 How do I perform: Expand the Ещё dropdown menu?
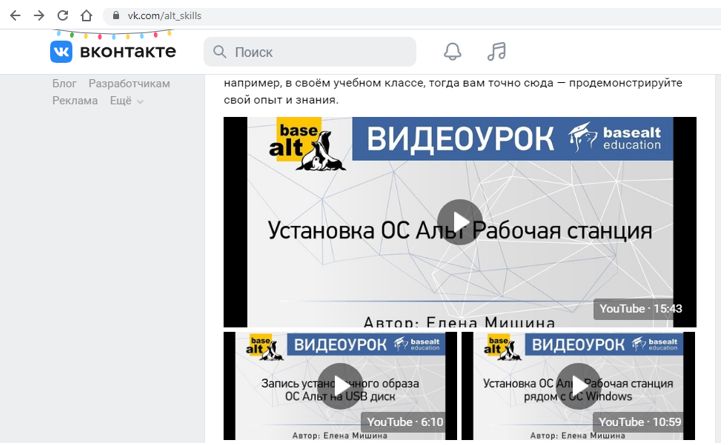point(126,101)
